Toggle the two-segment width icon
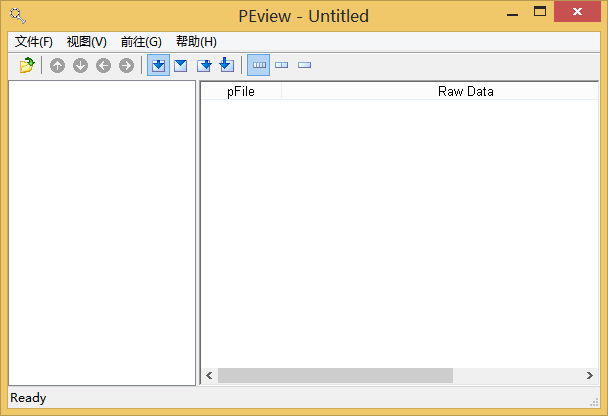 (x=282, y=65)
